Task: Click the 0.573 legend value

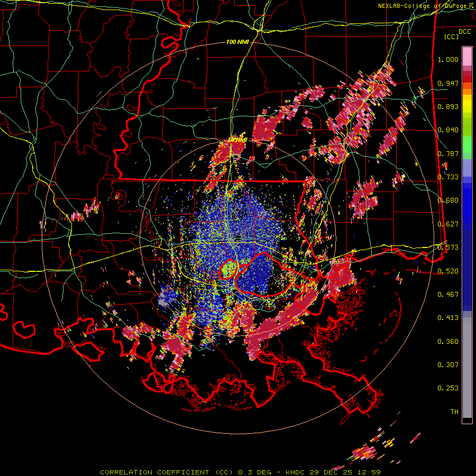Action: click(x=448, y=248)
